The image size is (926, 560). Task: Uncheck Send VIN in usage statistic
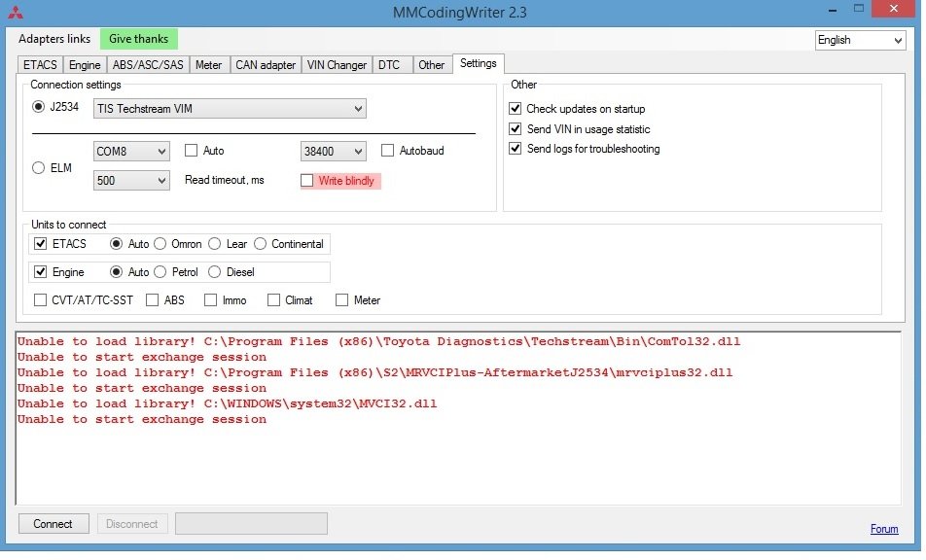(x=515, y=128)
